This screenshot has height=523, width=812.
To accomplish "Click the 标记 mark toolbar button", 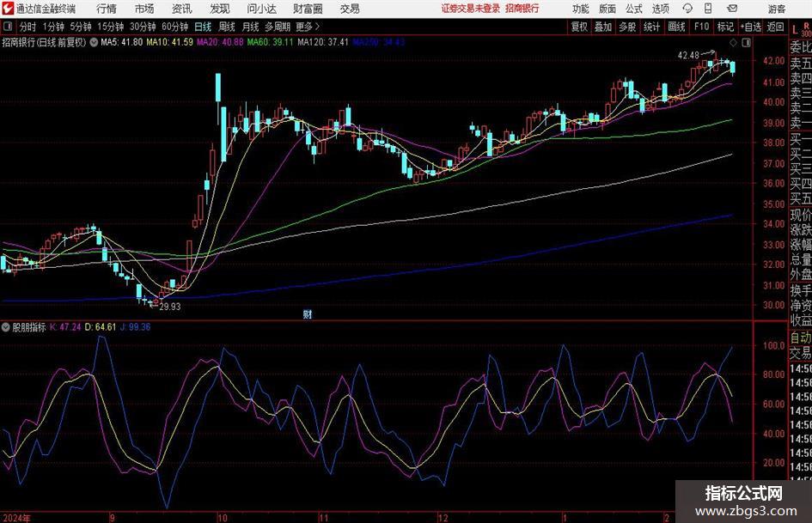I will [x=725, y=27].
